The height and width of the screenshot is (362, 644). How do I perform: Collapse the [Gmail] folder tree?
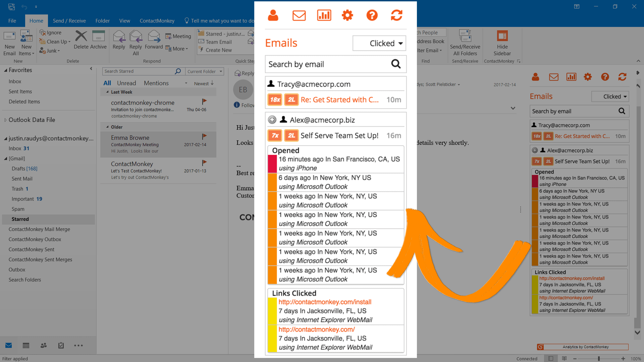click(x=6, y=158)
